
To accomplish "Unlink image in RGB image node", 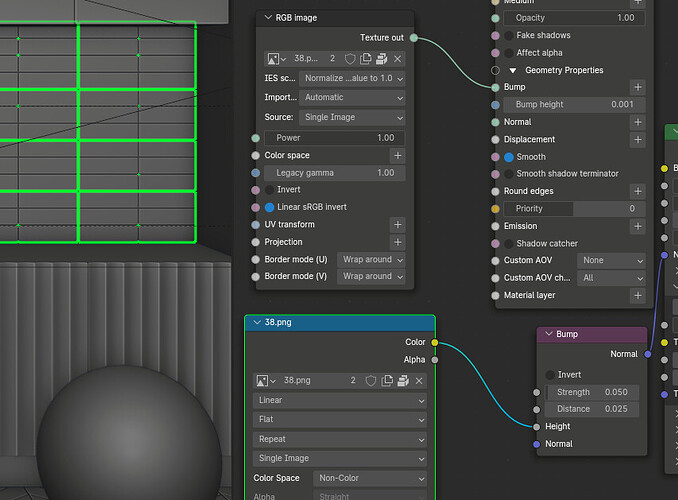I will pyautogui.click(x=397, y=59).
